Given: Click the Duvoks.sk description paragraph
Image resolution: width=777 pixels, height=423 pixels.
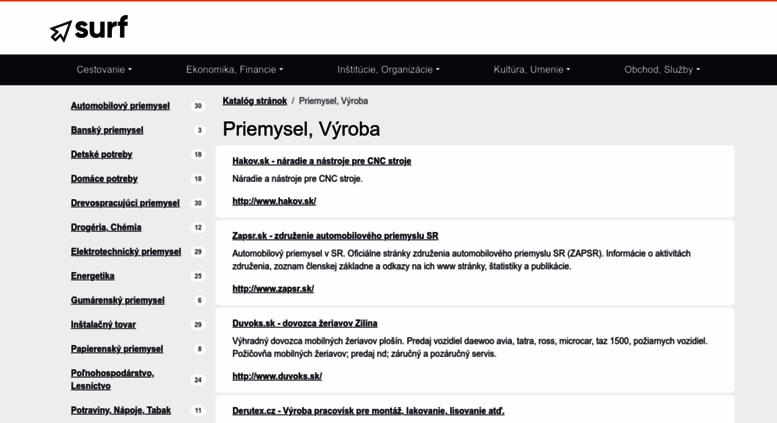Looking at the screenshot, I should [x=470, y=347].
